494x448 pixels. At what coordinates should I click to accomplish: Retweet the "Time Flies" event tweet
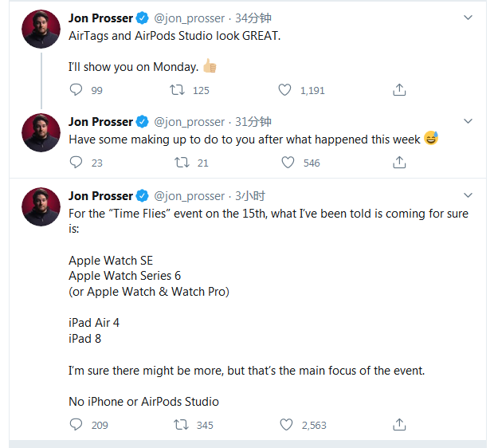[180, 425]
